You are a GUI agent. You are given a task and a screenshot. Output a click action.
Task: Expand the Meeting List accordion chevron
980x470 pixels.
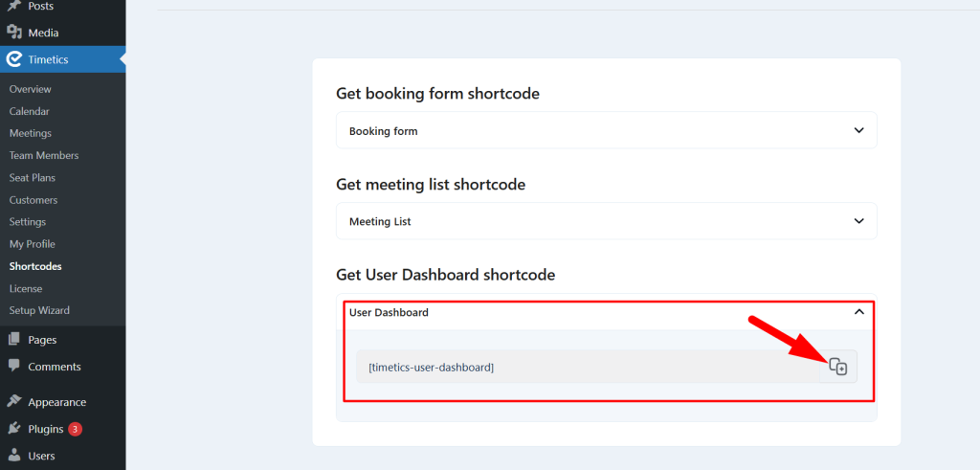pyautogui.click(x=858, y=221)
